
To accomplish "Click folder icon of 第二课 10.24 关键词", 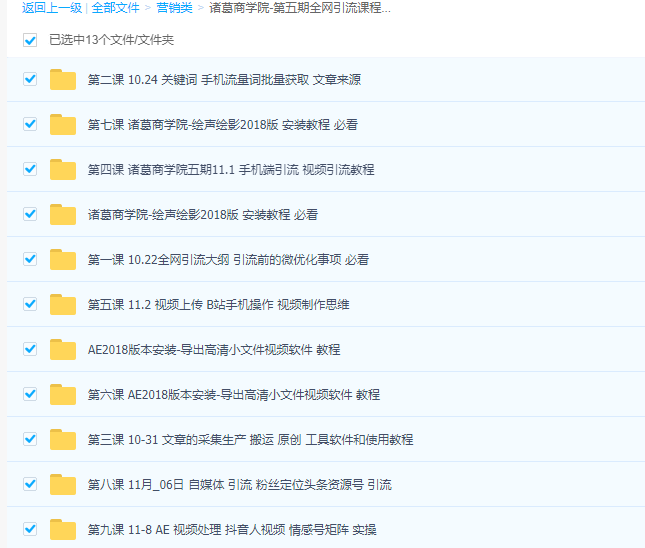I will [63, 79].
